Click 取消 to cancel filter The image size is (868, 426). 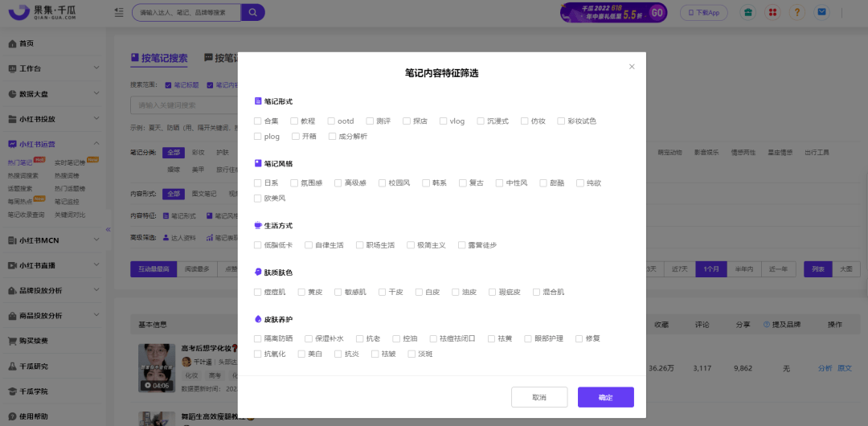pos(539,397)
